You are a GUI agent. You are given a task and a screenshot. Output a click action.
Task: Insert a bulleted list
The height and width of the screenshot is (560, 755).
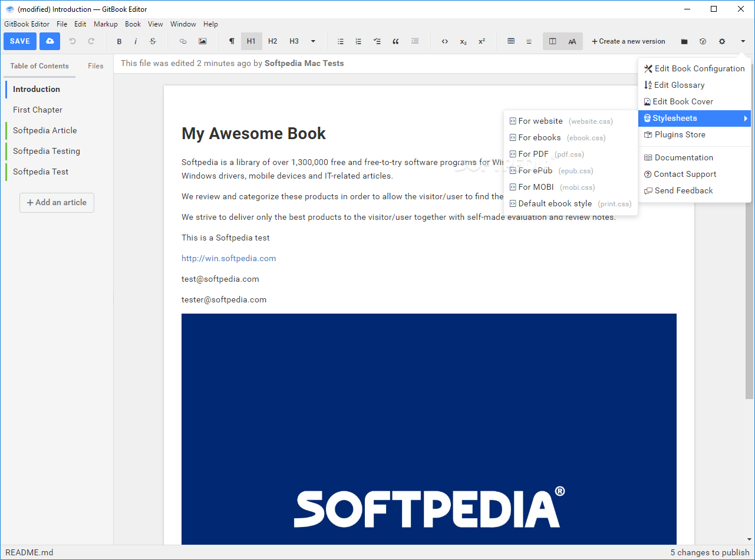coord(341,41)
